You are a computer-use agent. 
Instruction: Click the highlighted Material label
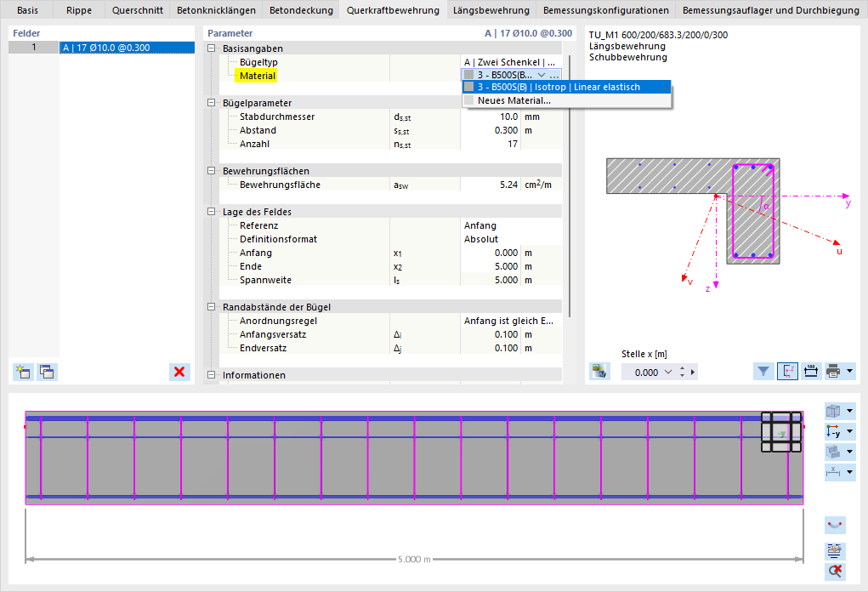(x=258, y=76)
